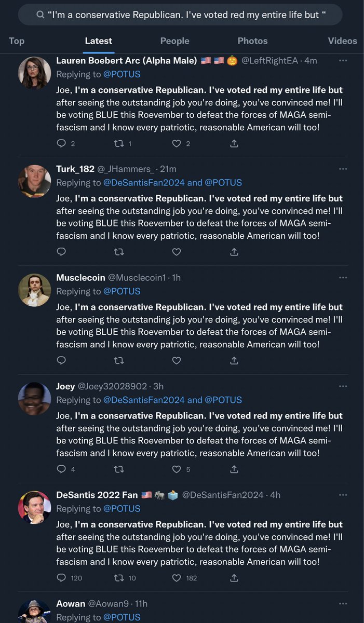This screenshot has width=364, height=623.
Task: Share the Musclecoin tweet
Action: (234, 360)
